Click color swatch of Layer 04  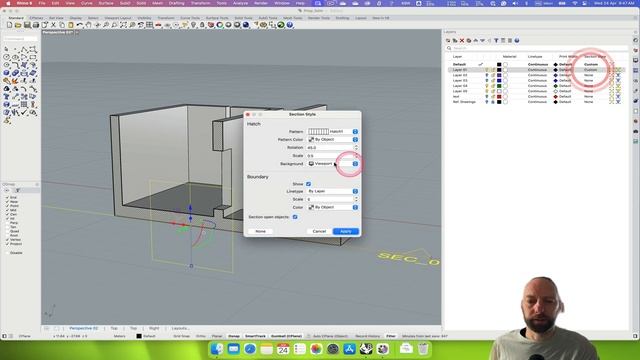(x=499, y=86)
